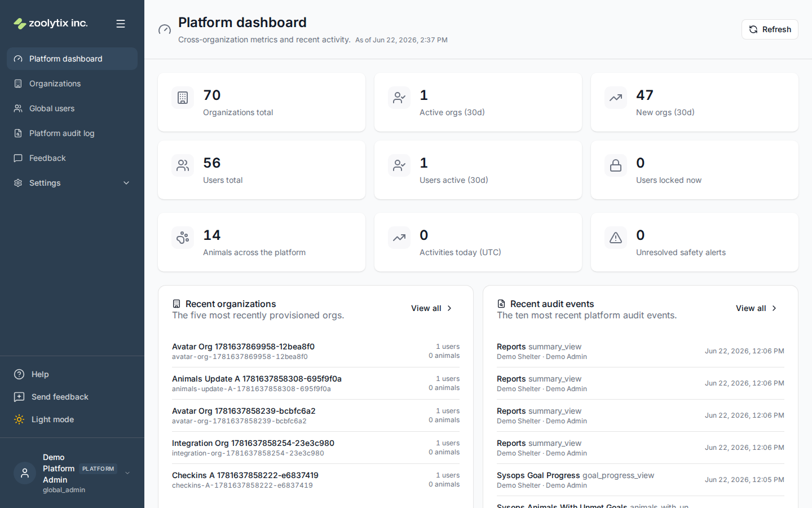Viewport: 812px width, 508px height.
Task: Click the PLATFORM badge by user name
Action: (x=98, y=468)
